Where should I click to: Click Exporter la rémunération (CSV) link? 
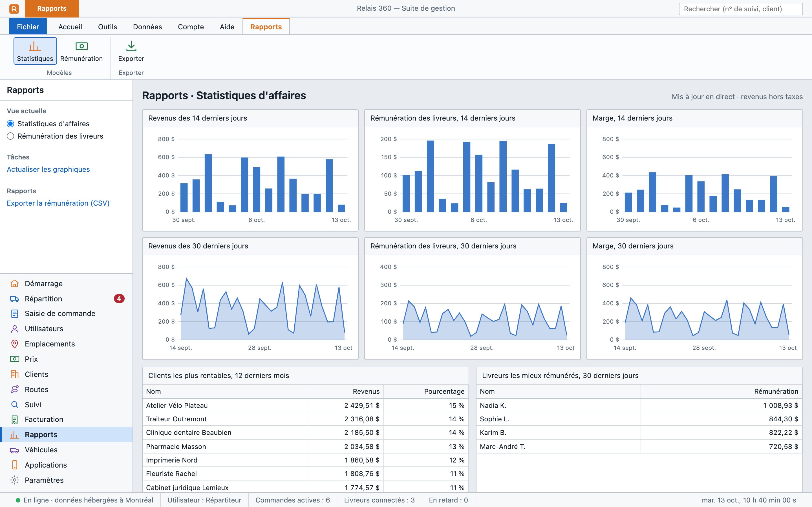click(x=58, y=203)
